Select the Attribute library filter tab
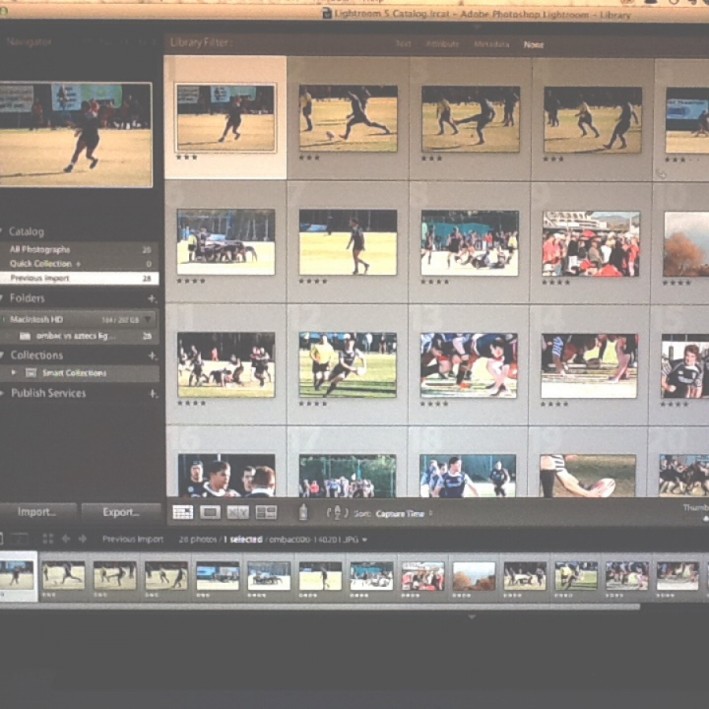The width and height of the screenshot is (709, 709). 441,44
